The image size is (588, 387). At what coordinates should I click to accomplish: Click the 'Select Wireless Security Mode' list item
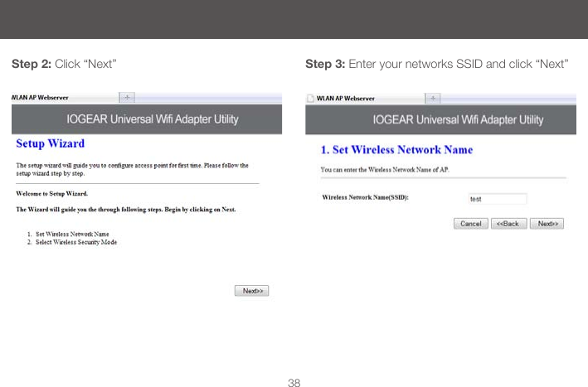tap(76, 242)
